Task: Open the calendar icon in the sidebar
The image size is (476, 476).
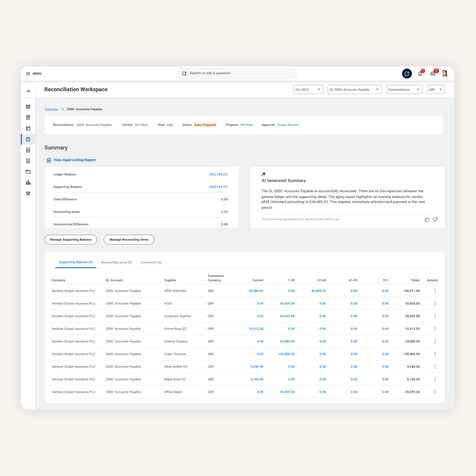Action: click(x=28, y=128)
